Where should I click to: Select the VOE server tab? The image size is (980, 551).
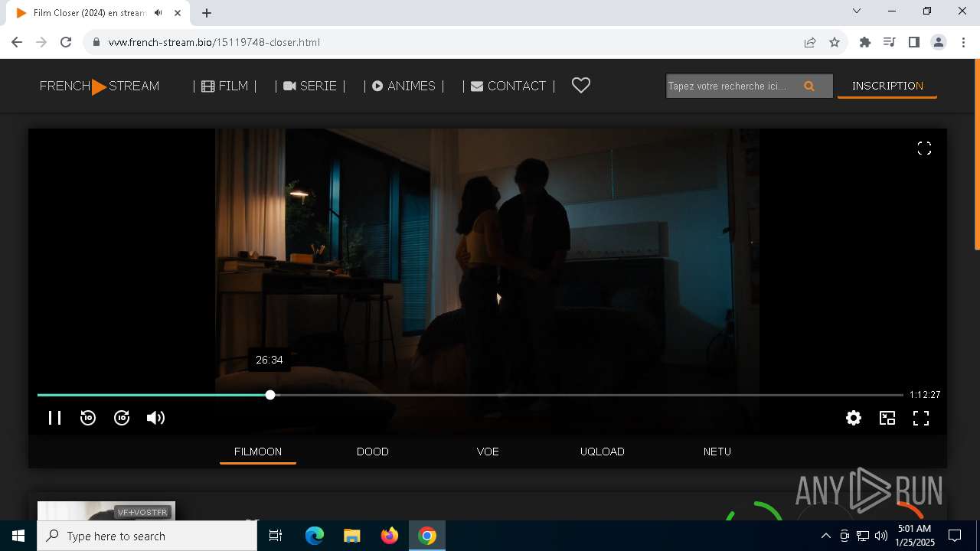(488, 452)
